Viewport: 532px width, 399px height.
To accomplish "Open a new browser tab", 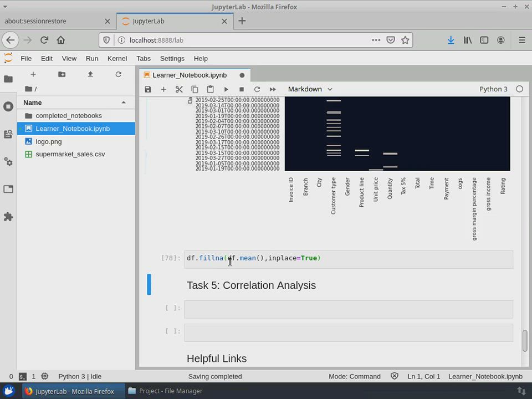I will [242, 21].
